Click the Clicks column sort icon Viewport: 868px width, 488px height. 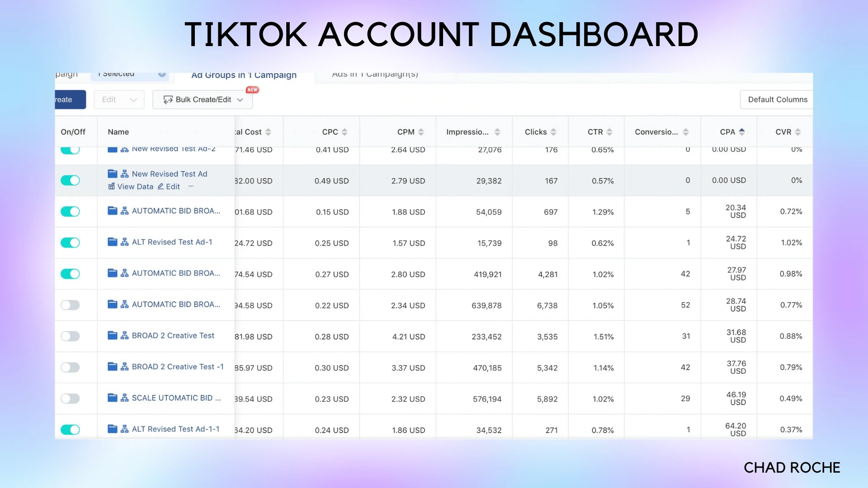coord(553,132)
